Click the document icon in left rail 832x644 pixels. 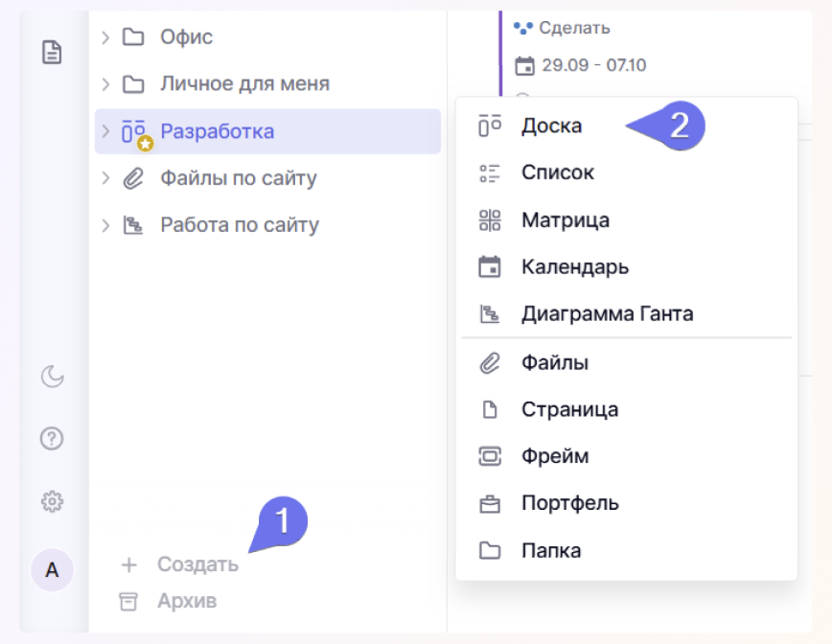point(52,52)
